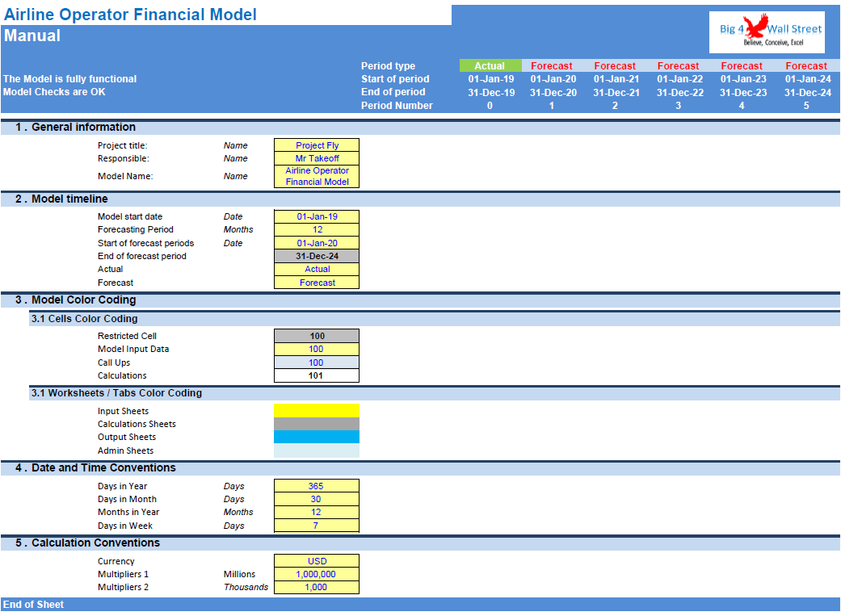Select the first red Forecast header cell
Screen dimensions: 841x616
553,65
